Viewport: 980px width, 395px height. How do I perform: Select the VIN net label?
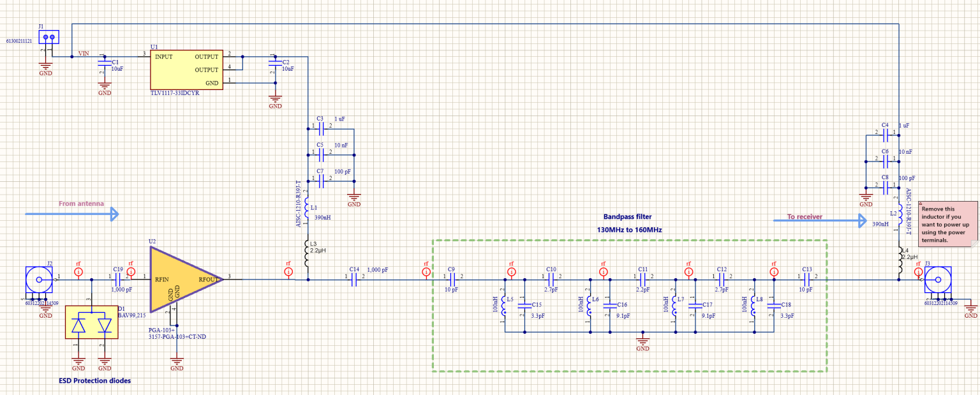pyautogui.click(x=84, y=54)
